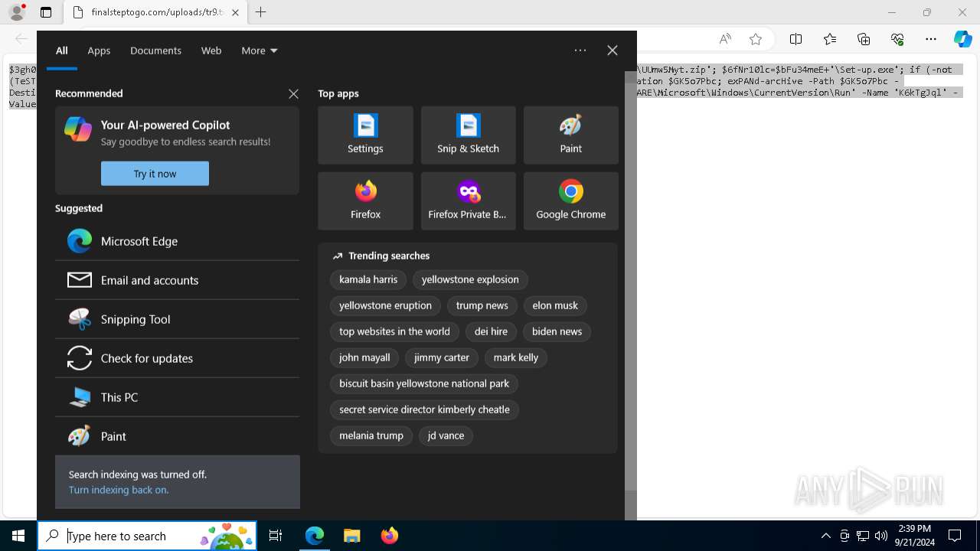Search biscuit basin yellowstone national park
980x551 pixels.
[x=424, y=383]
